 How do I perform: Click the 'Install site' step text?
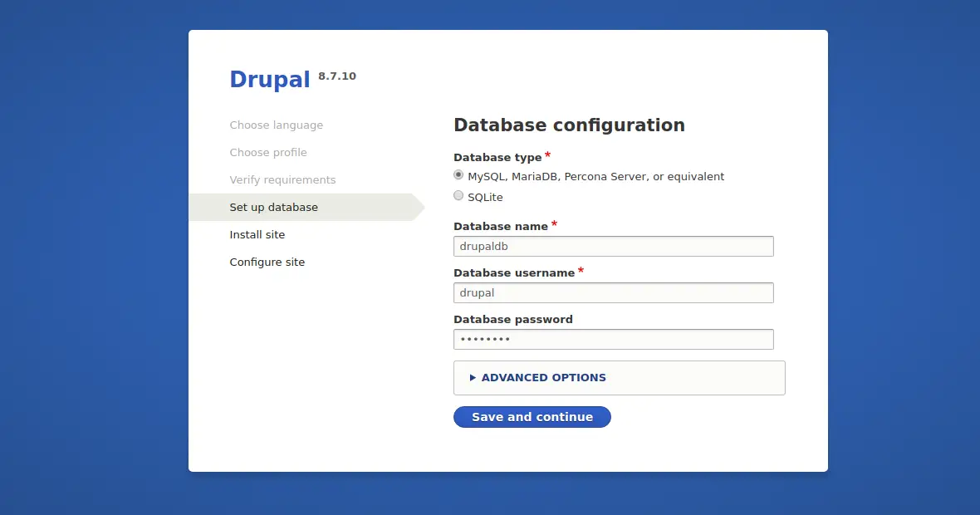click(257, 234)
